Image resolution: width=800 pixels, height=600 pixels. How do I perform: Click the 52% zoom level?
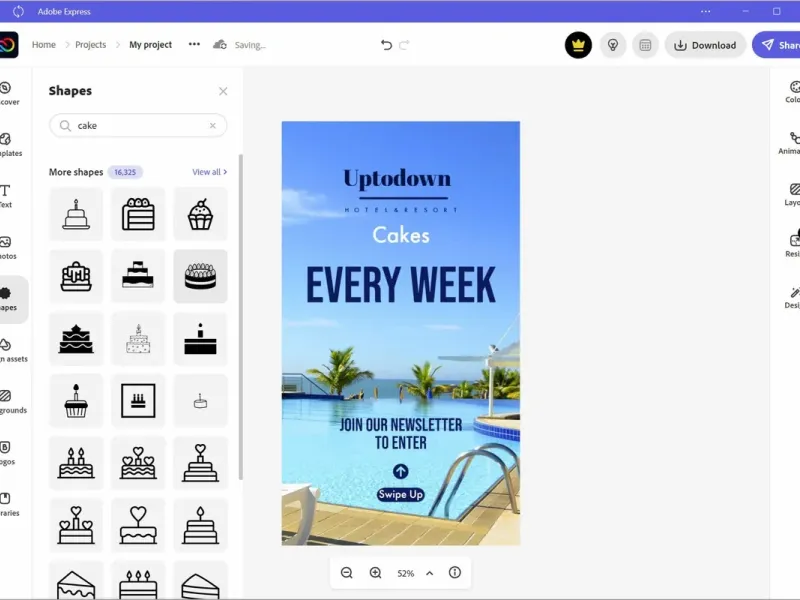tap(406, 573)
